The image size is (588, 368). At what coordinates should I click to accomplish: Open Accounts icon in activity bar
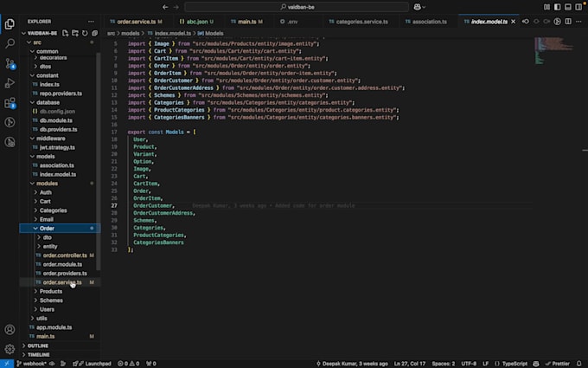coord(10,329)
